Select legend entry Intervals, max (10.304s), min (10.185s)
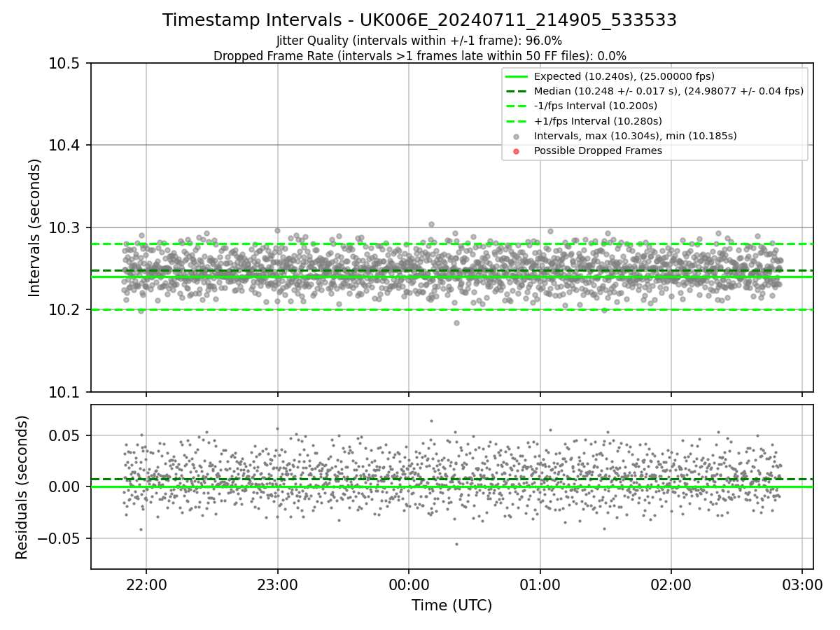Image resolution: width=840 pixels, height=630 pixels. click(635, 136)
